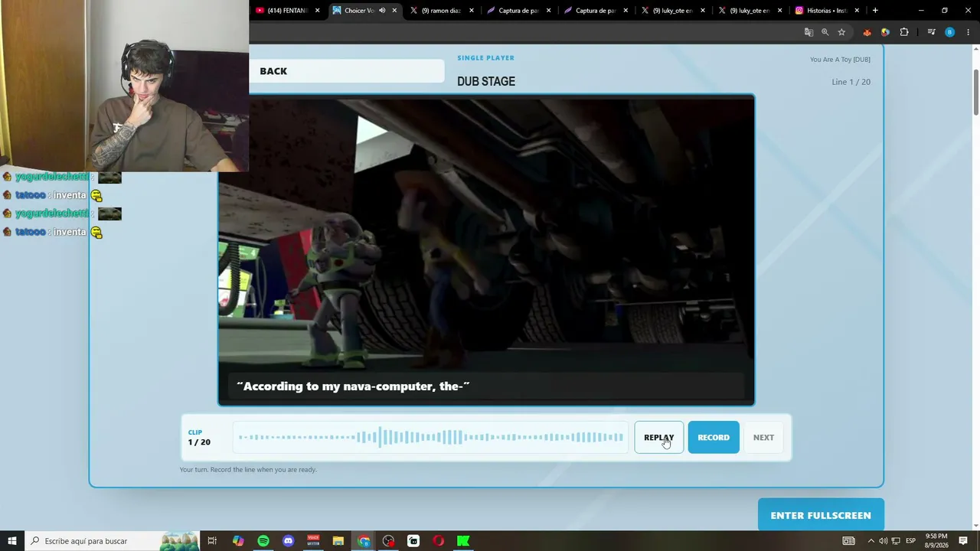Switch to the FENTANI YouTube tab

287,11
